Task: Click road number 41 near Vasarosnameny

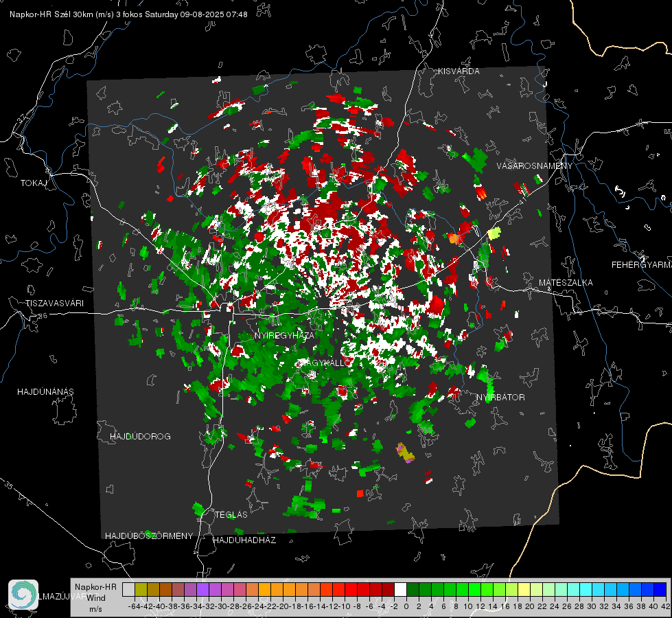Action: point(523,201)
